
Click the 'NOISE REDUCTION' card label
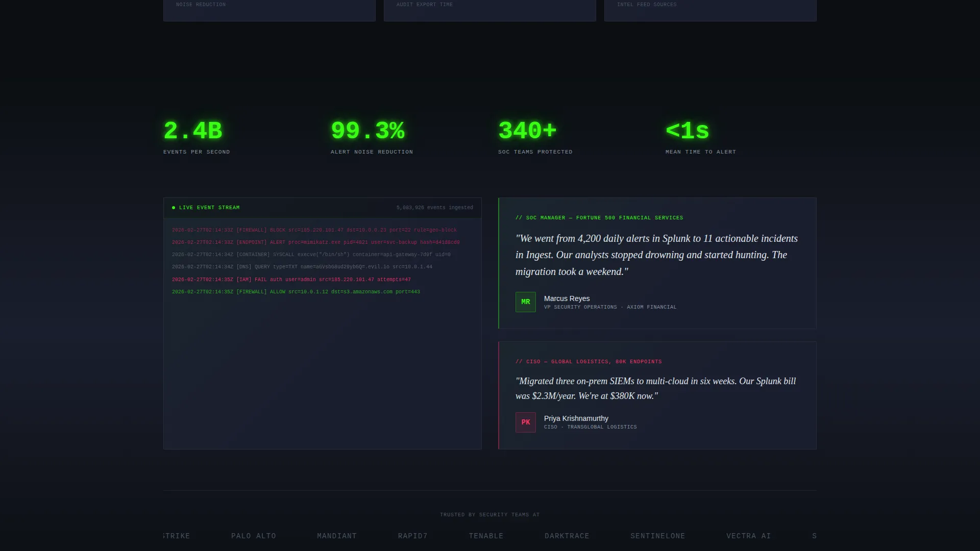[x=201, y=5]
